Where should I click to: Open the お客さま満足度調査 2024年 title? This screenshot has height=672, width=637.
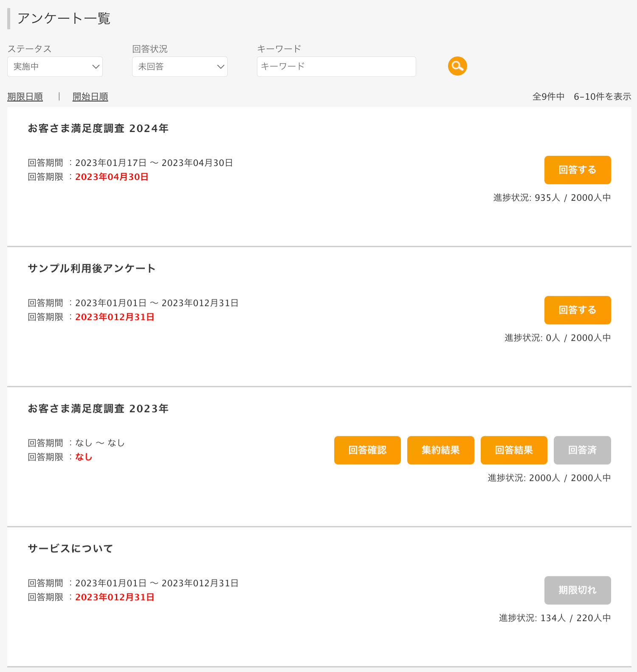coord(98,129)
